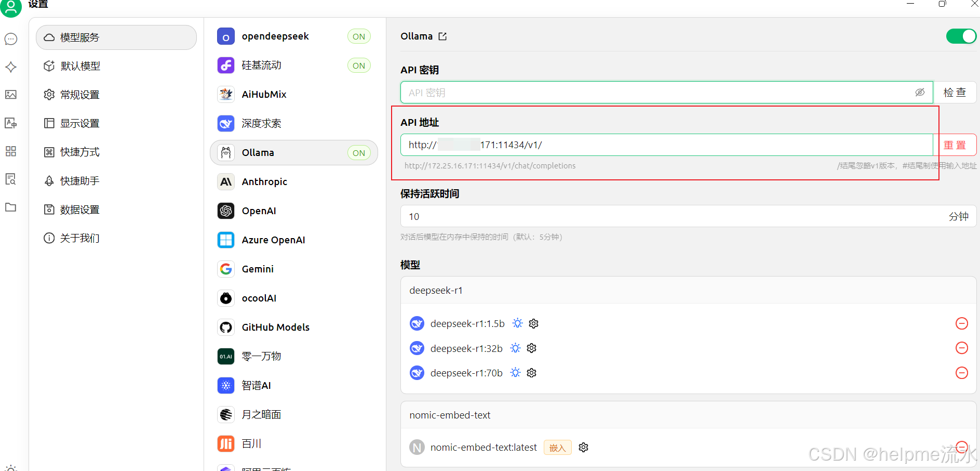Click the 重置 reset button
This screenshot has height=471, width=980.
tap(955, 145)
